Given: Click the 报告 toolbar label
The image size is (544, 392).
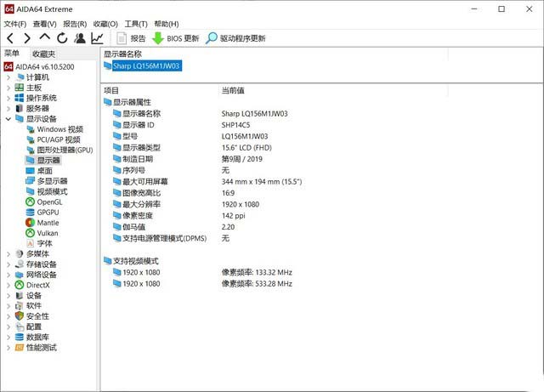Looking at the screenshot, I should click(138, 38).
